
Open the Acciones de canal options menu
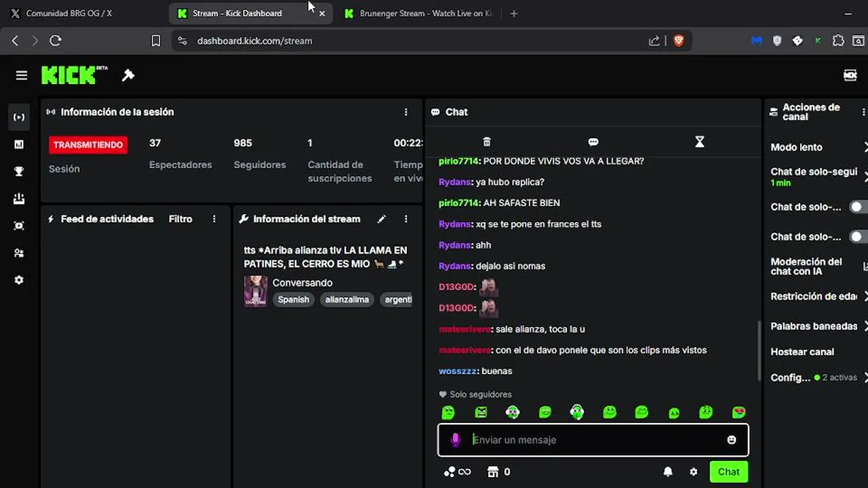point(863,112)
